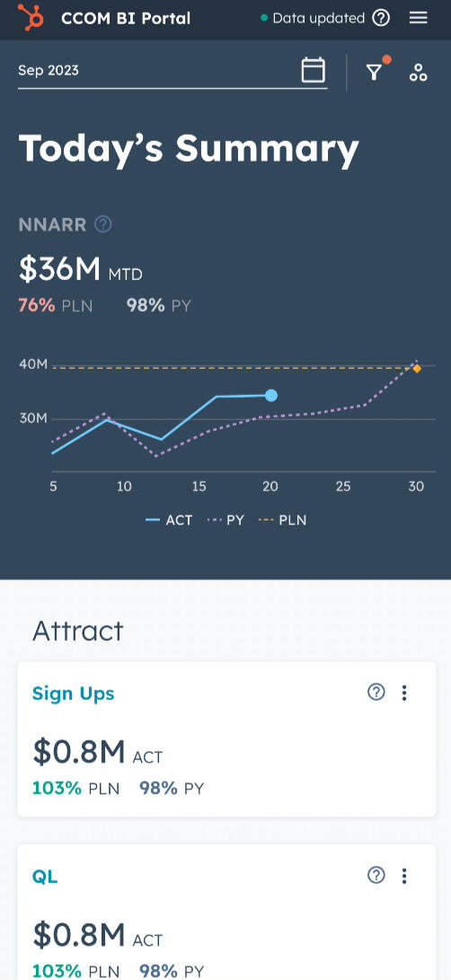
Task: Open the hamburger menu
Action: pos(419,18)
